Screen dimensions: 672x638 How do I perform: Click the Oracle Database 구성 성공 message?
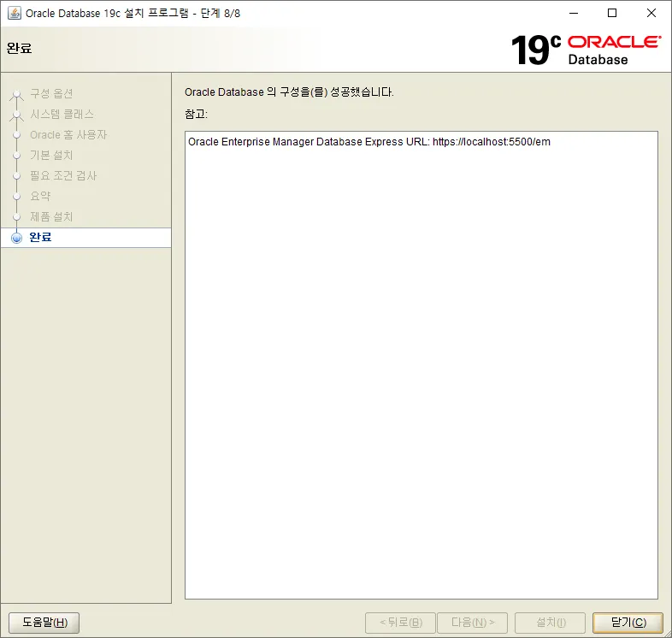click(x=289, y=92)
